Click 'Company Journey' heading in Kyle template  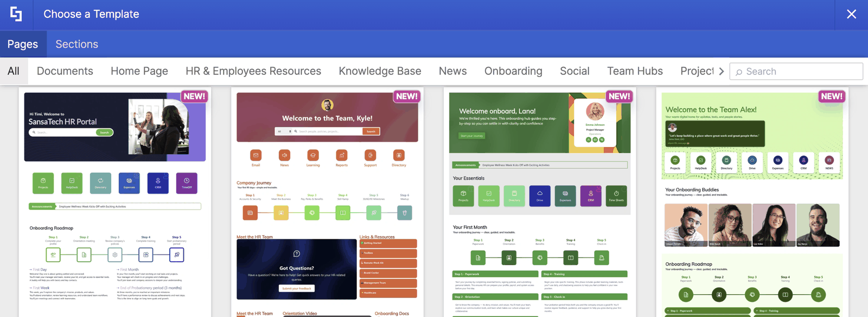254,183
